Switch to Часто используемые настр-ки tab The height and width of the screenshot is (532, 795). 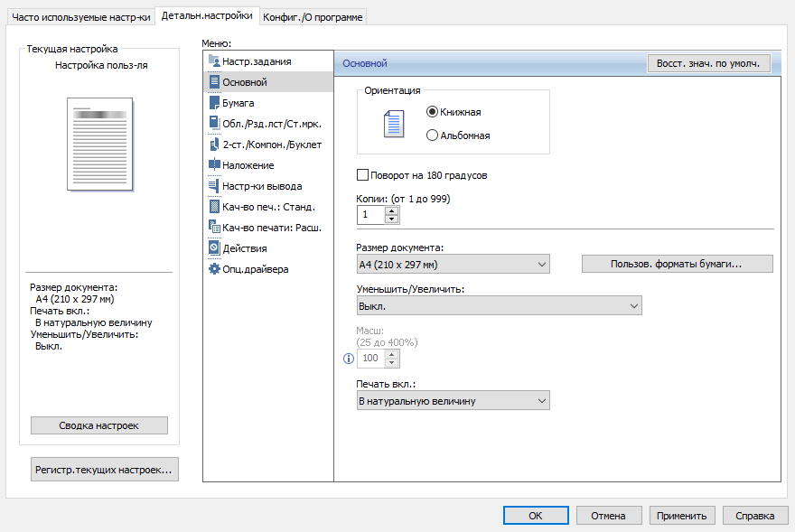click(x=81, y=16)
